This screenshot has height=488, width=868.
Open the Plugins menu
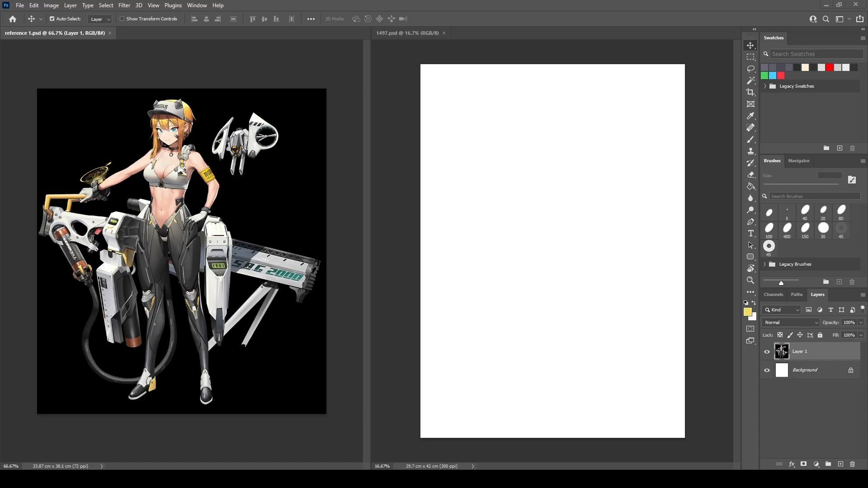click(173, 5)
